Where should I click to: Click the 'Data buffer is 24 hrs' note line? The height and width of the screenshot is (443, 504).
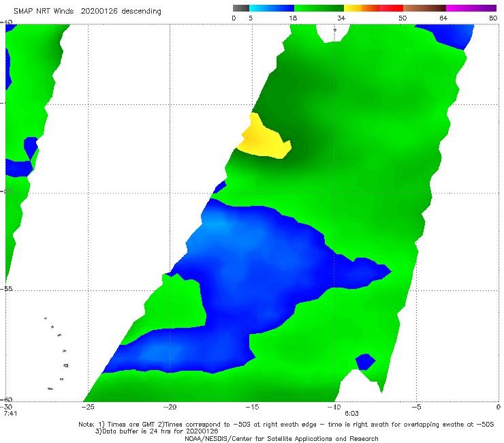[x=157, y=431]
